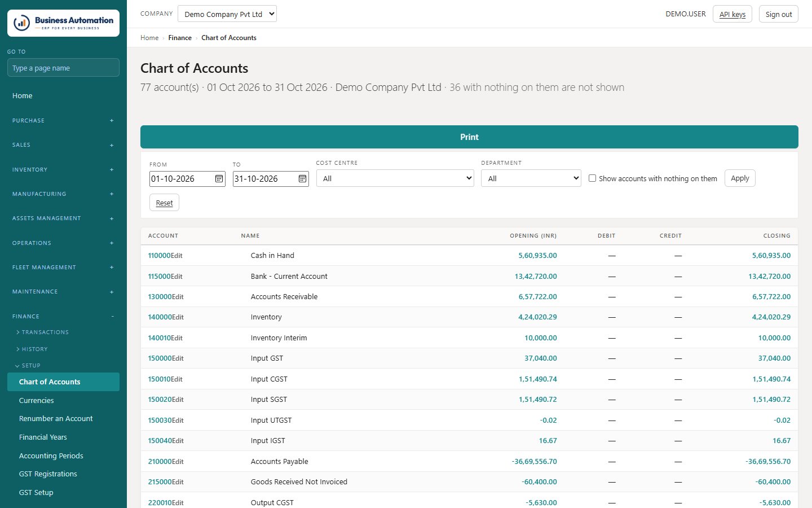Viewport: 812px width, 508px height.
Task: Expand the Purchase sidebar section
Action: [x=63, y=121]
